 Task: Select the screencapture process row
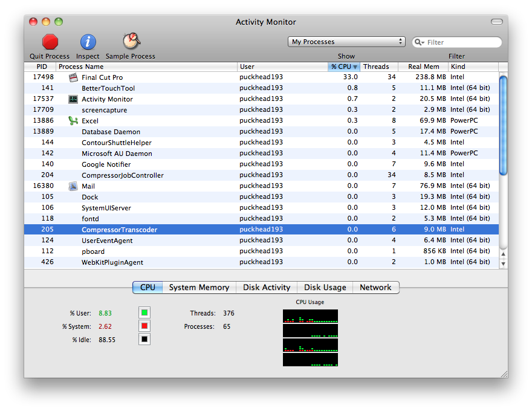(x=261, y=110)
